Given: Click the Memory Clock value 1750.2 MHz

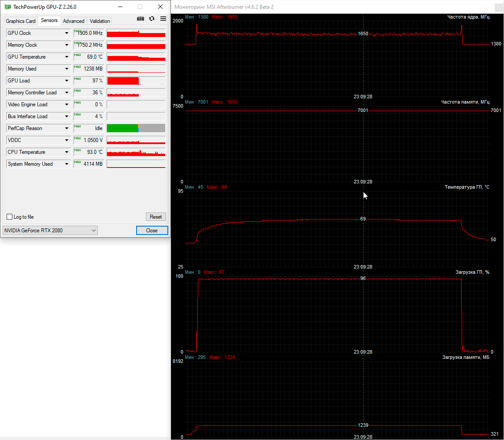Looking at the screenshot, I should pyautogui.click(x=89, y=45).
